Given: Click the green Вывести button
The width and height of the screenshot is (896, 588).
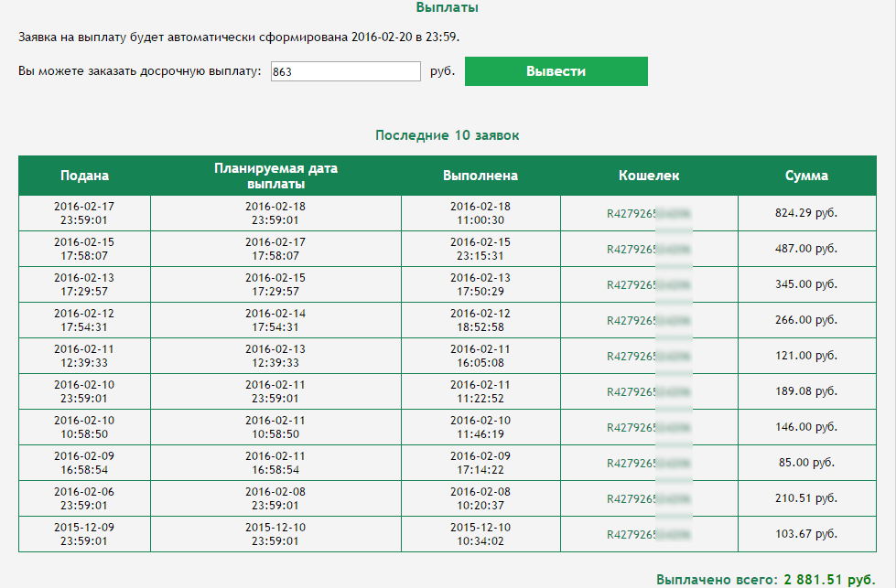Looking at the screenshot, I should pyautogui.click(x=556, y=71).
